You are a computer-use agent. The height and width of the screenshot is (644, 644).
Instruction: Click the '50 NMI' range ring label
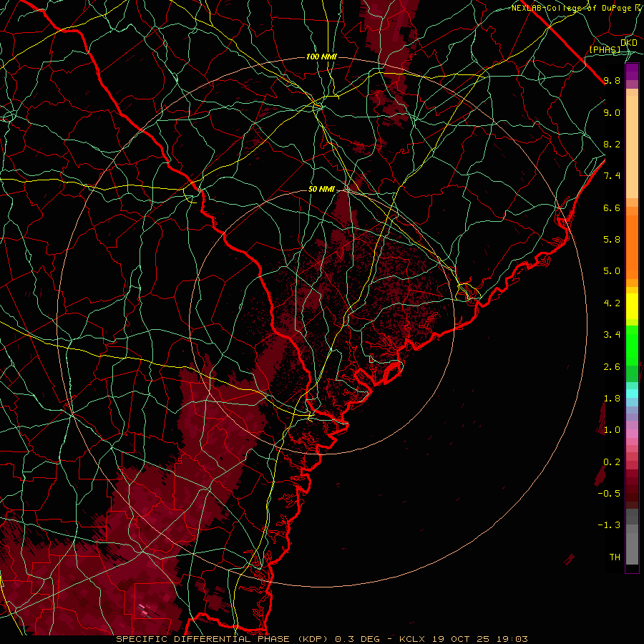tap(321, 190)
